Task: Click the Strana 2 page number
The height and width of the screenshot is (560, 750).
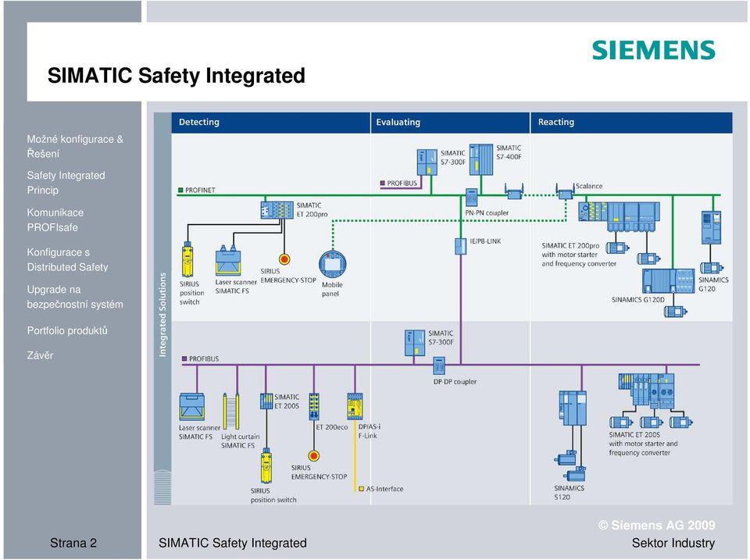Action: tap(73, 544)
